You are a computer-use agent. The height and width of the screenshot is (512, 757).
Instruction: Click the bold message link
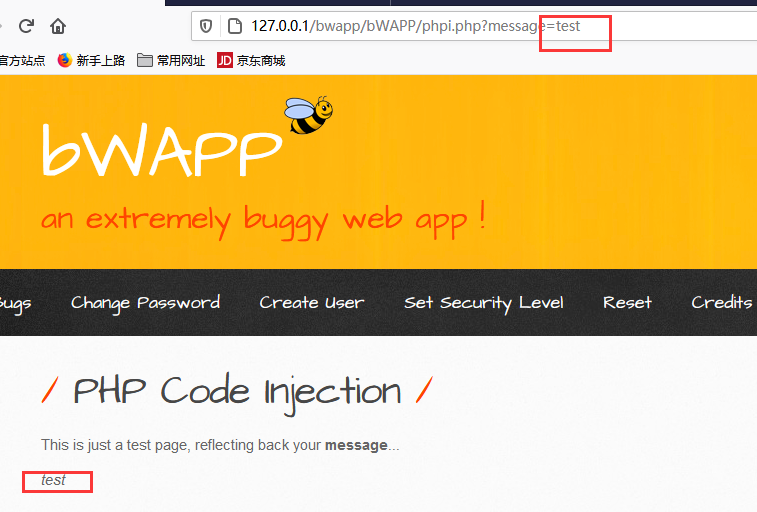tap(356, 445)
